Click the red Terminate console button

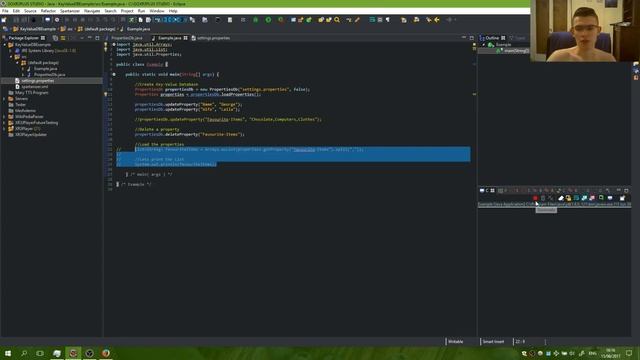535,198
